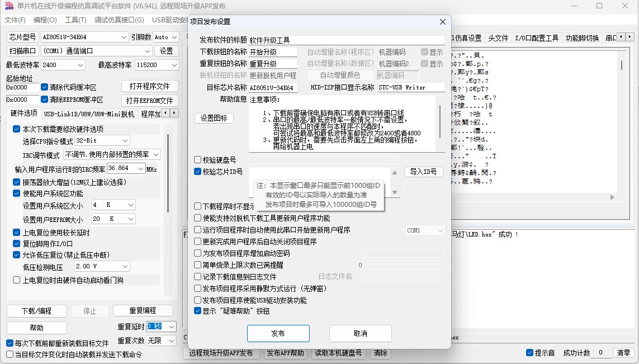Open 重复次数 无限 dropdown
The image size is (639, 364).
click(x=161, y=341)
